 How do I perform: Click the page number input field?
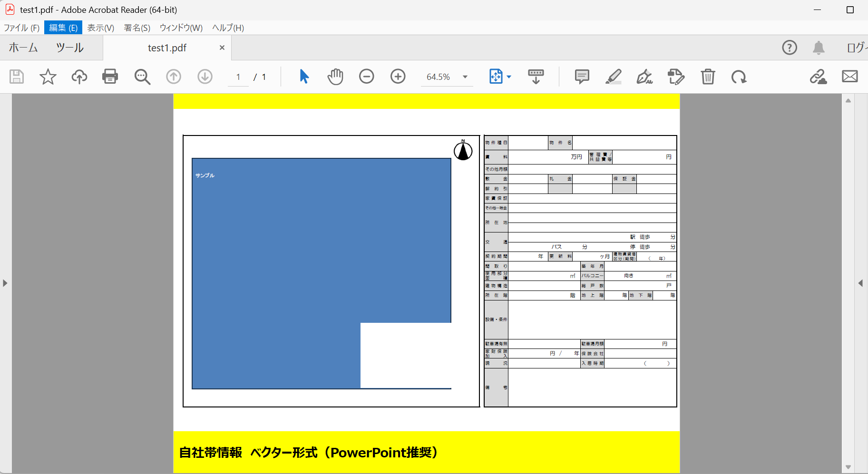click(x=238, y=77)
